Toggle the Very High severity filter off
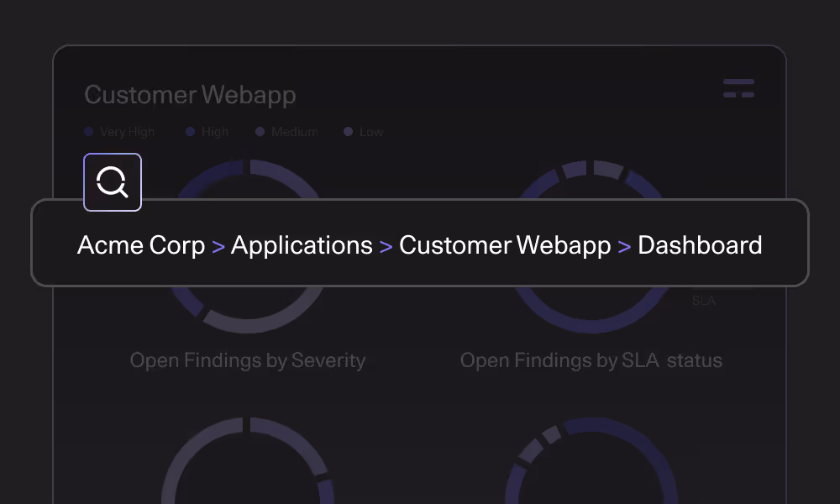Screen dimensions: 840x504 87,131
